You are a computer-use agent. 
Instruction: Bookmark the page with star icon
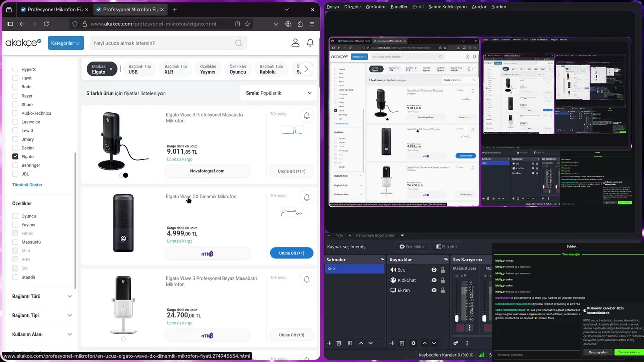pos(247,24)
